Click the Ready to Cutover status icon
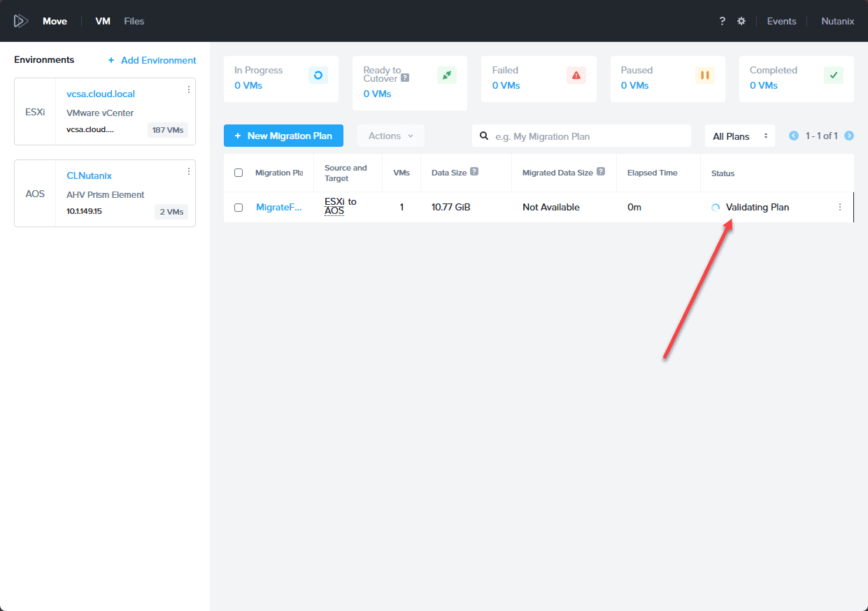The image size is (868, 611). pyautogui.click(x=447, y=76)
